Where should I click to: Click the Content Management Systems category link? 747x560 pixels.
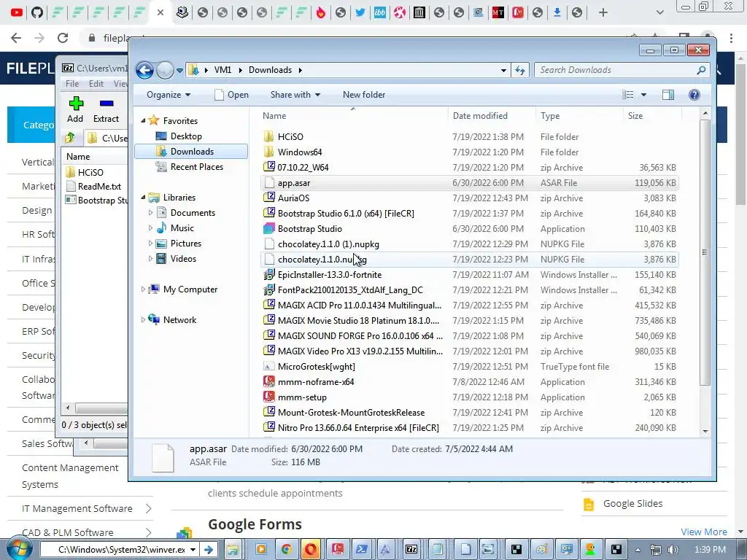coord(70,476)
